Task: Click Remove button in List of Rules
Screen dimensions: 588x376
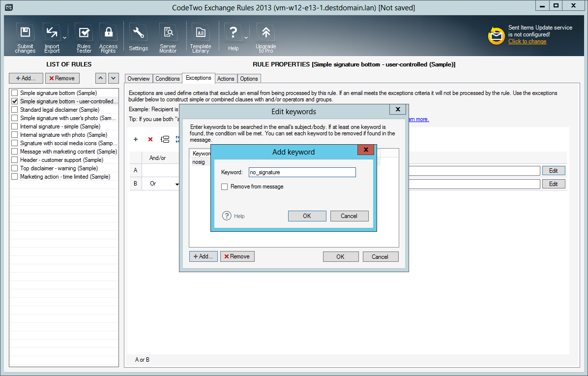Action: pos(62,78)
